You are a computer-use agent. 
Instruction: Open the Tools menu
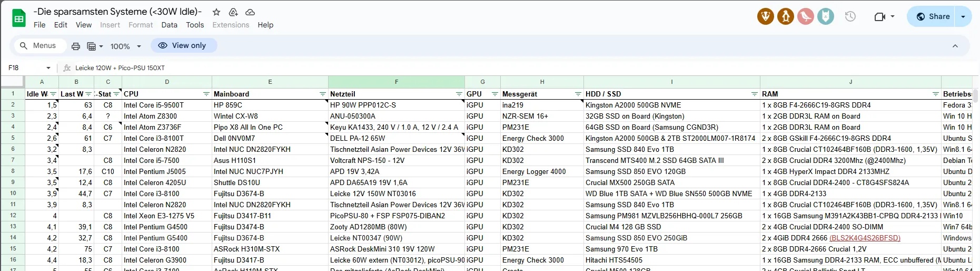point(195,25)
